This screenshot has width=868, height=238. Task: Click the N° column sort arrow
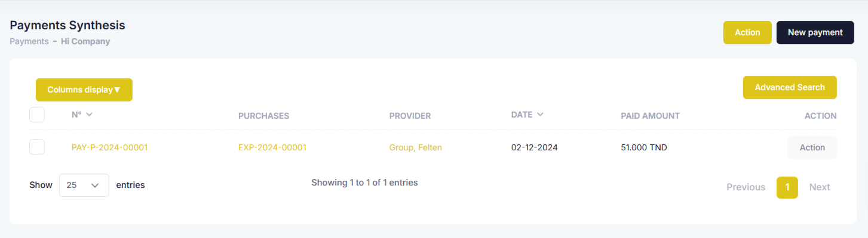point(89,114)
